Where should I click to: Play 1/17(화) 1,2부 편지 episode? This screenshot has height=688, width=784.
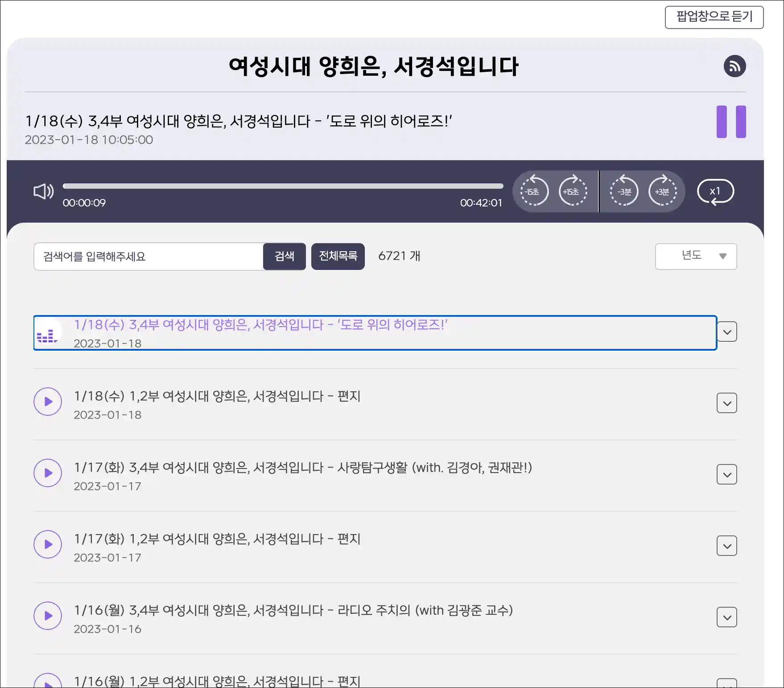pyautogui.click(x=48, y=544)
